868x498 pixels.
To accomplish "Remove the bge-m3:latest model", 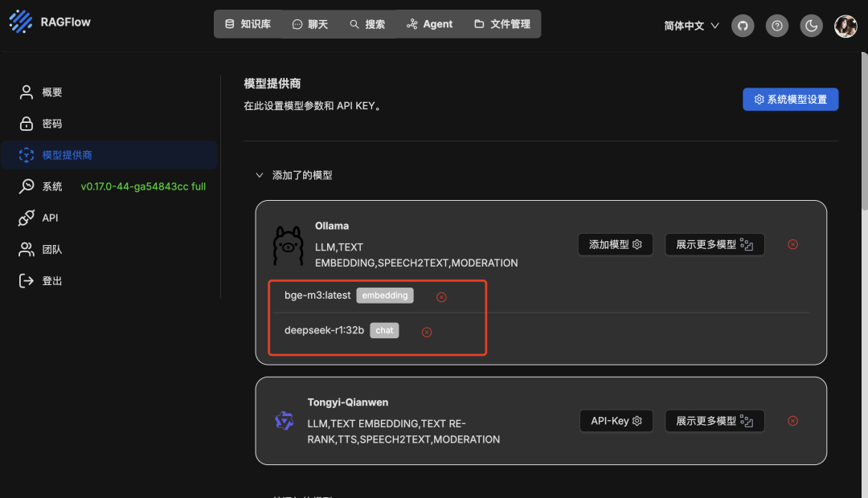I will 441,297.
